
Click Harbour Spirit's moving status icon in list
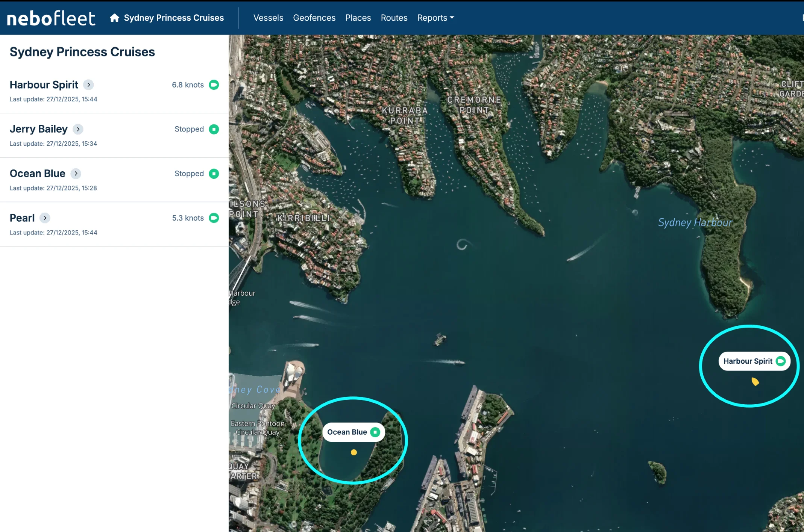tap(214, 85)
